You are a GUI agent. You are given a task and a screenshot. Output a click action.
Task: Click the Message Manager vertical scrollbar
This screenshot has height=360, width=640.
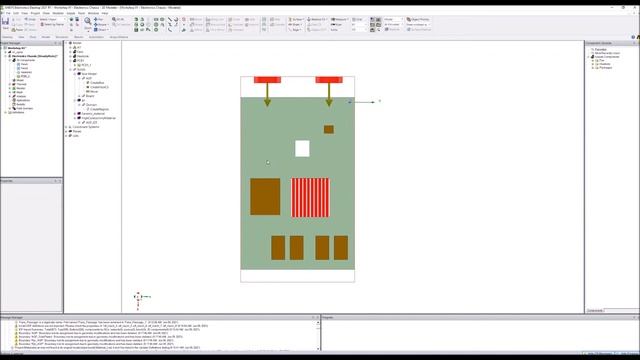point(318,336)
